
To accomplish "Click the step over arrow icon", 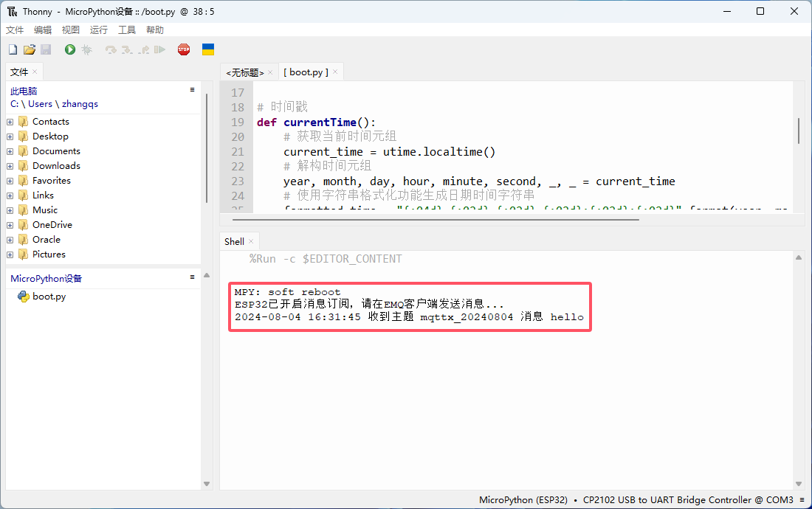I will (111, 49).
